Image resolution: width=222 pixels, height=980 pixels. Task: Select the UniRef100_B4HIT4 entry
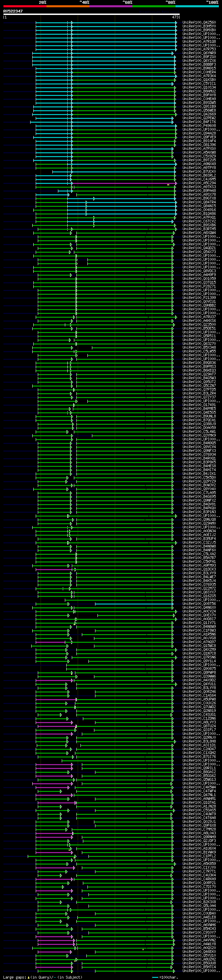pos(199,469)
